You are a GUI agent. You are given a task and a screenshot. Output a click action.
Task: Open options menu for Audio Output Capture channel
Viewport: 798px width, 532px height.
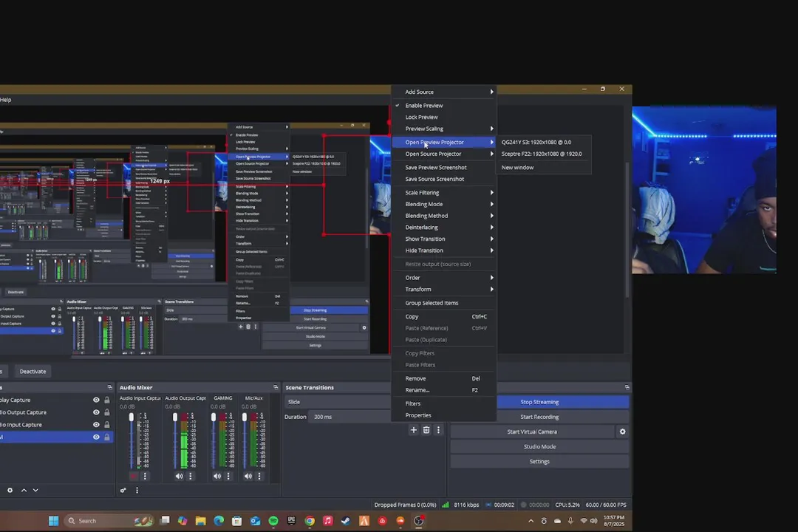(191, 477)
